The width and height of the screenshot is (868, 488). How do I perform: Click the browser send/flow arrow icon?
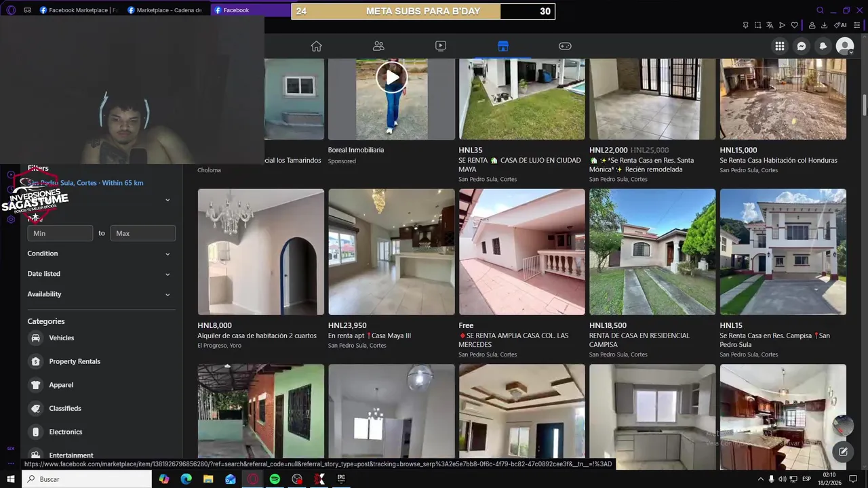(782, 25)
